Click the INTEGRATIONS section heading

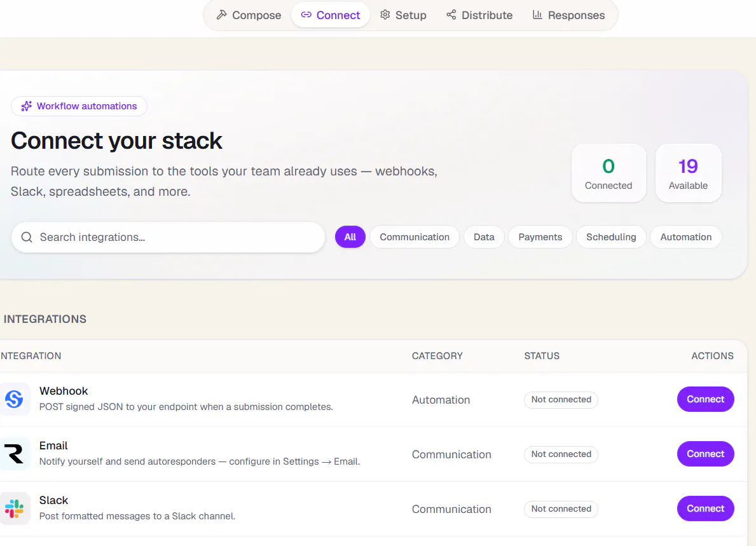pos(45,319)
